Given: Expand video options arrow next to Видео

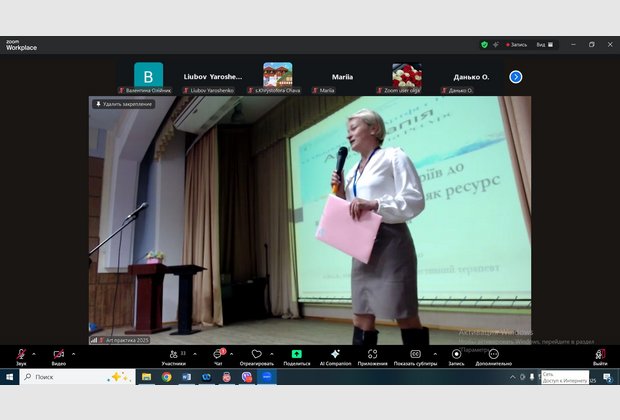Looking at the screenshot, I should pos(74,354).
